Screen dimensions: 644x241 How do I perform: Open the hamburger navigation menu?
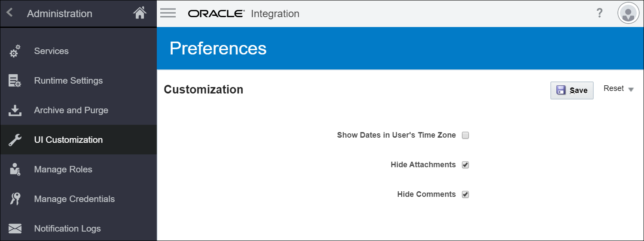coord(168,13)
